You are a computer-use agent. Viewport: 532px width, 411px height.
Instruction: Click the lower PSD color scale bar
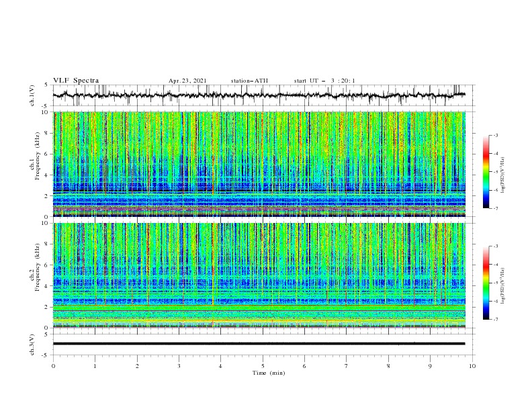pos(486,283)
